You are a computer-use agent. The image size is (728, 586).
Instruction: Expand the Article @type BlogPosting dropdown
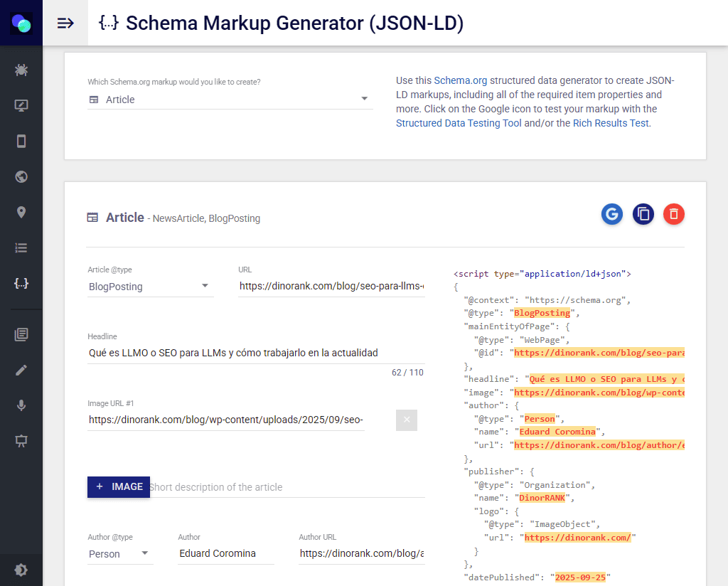pyautogui.click(x=150, y=287)
